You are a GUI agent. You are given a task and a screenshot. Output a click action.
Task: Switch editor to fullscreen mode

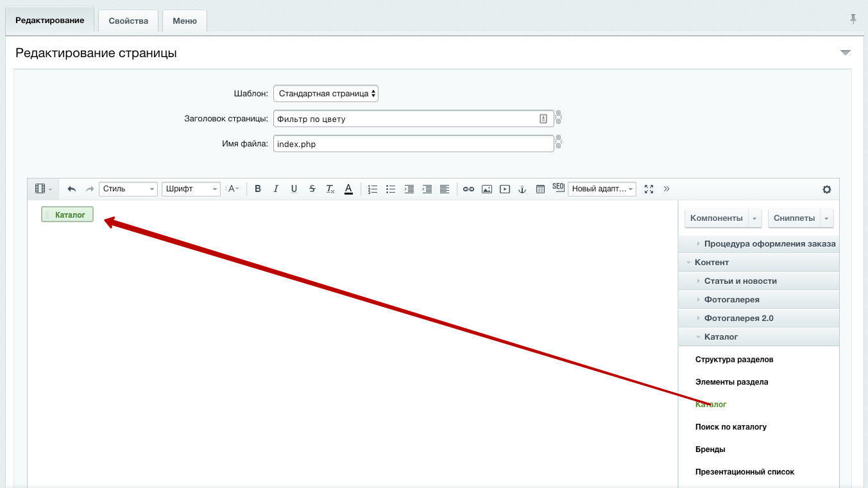tap(649, 189)
